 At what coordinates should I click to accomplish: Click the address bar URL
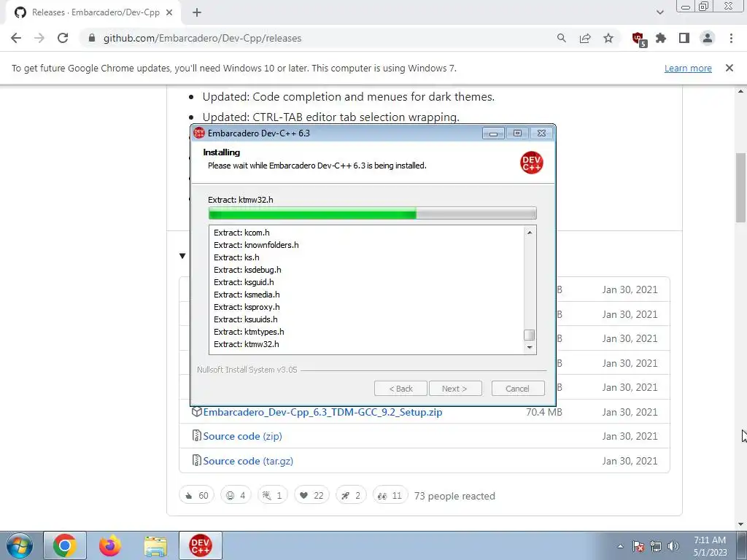tap(203, 38)
